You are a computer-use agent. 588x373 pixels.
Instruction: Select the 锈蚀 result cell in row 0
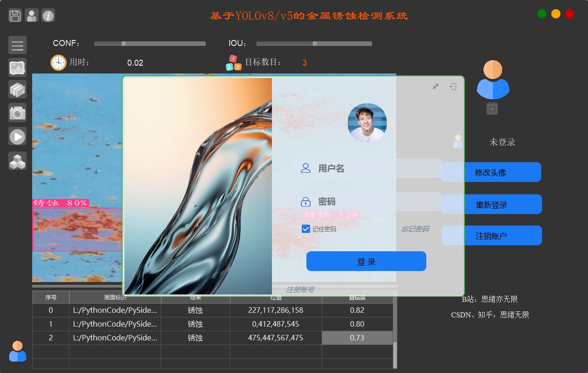[x=195, y=310]
